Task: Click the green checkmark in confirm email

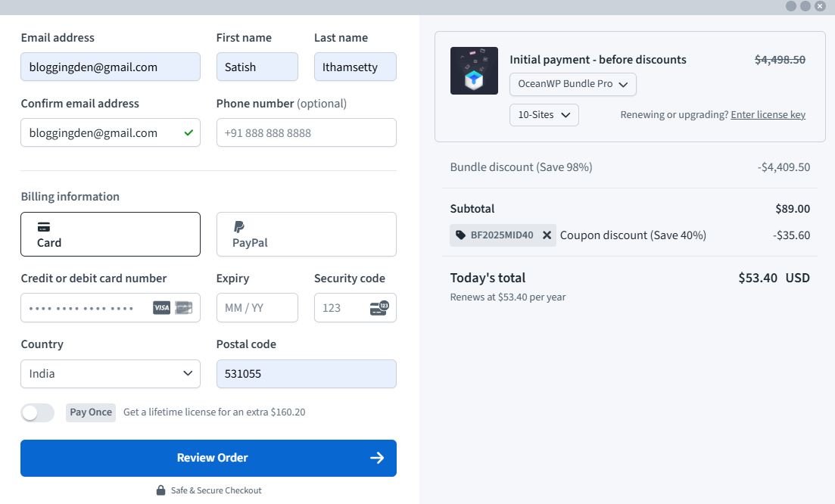Action: [x=188, y=133]
